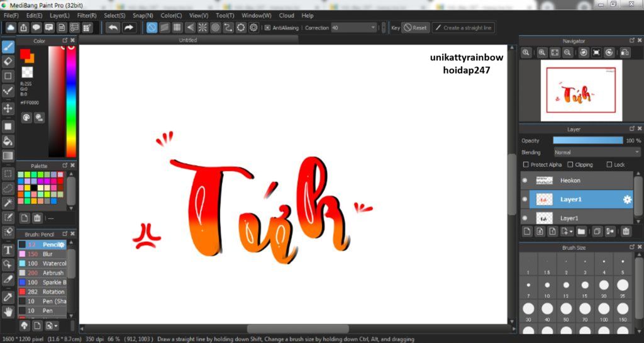Expand add-layer dropdown arrow in Layer panel
644x343 pixels.
(571, 232)
